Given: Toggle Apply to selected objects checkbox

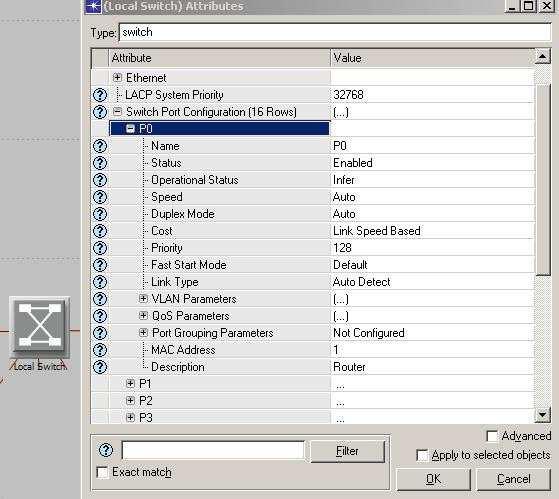Looking at the screenshot, I should [x=422, y=455].
